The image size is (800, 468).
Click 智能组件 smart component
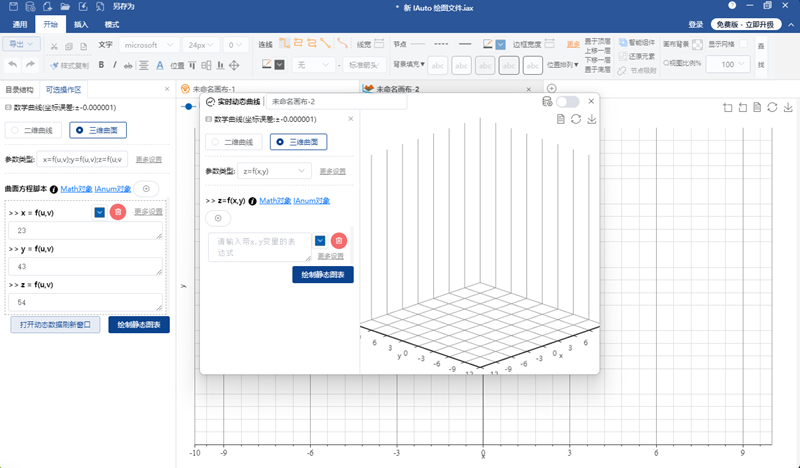[x=637, y=42]
